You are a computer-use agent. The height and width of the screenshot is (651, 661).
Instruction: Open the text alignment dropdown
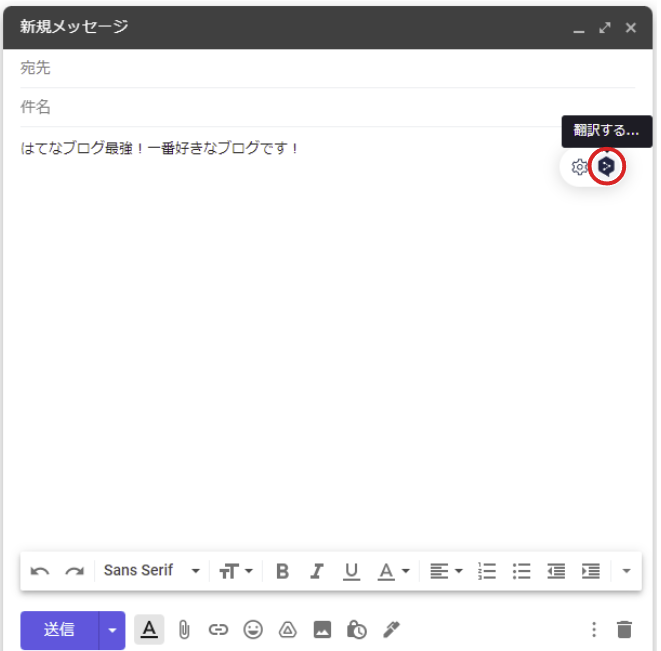[x=446, y=571]
